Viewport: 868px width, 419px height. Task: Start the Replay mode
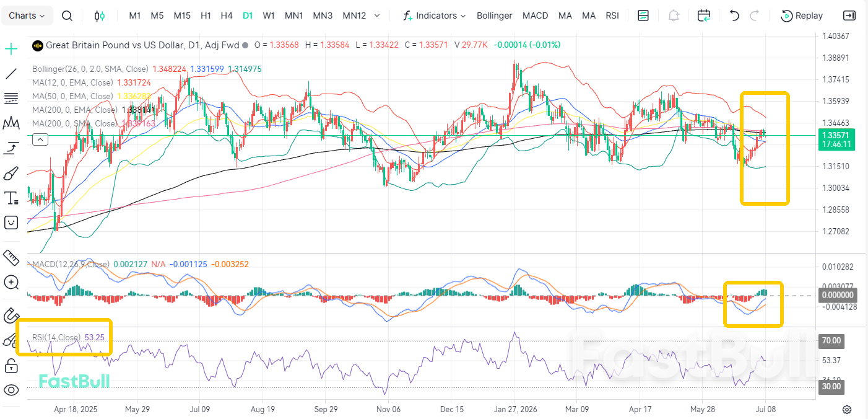802,15
